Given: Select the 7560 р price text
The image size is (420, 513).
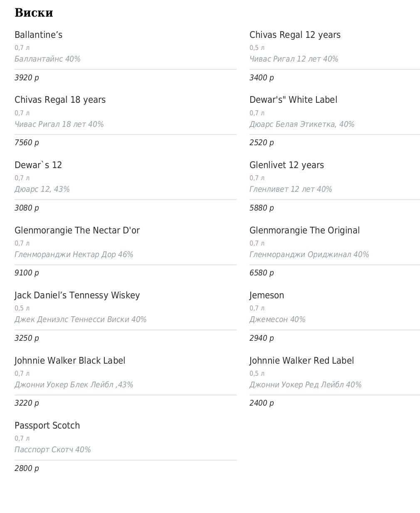Looking at the screenshot, I should click(x=27, y=143).
